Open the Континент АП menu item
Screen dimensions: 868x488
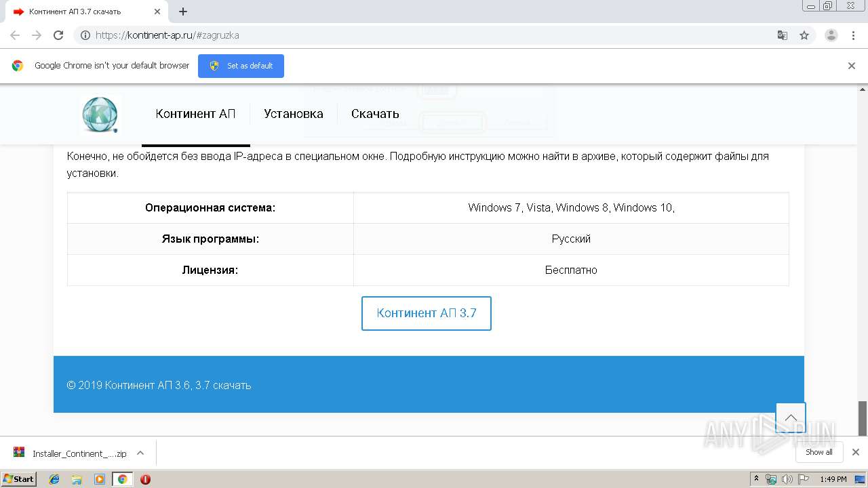195,114
